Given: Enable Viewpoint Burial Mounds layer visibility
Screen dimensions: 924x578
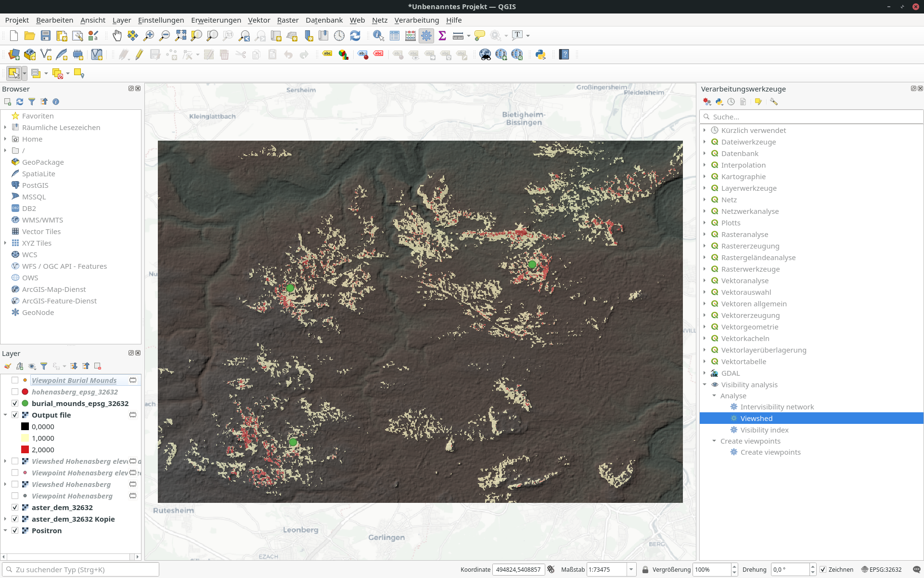Looking at the screenshot, I should point(15,380).
